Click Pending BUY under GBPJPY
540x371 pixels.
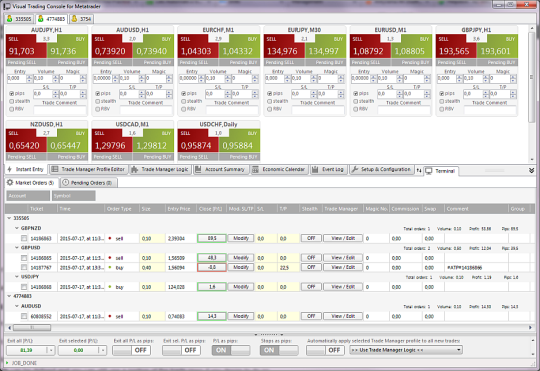(x=497, y=62)
